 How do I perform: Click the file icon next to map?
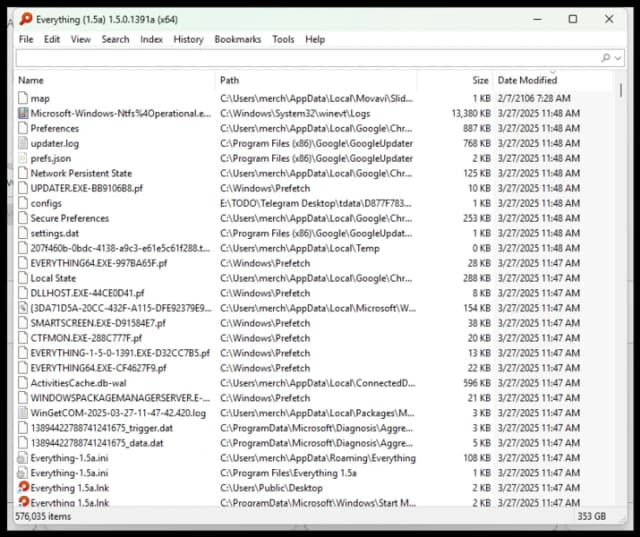click(x=23, y=98)
